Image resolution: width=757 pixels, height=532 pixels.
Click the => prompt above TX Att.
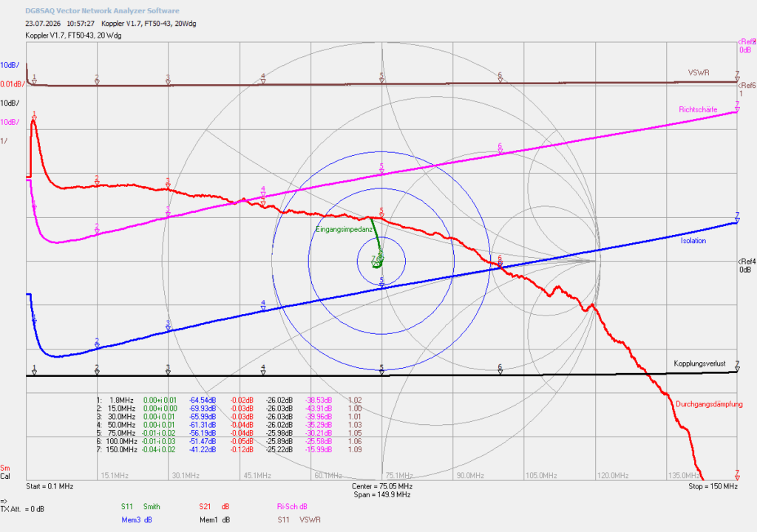click(x=4, y=501)
